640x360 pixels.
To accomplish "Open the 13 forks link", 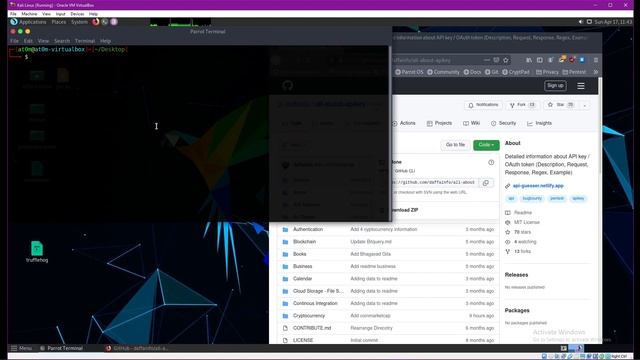I will (x=522, y=251).
